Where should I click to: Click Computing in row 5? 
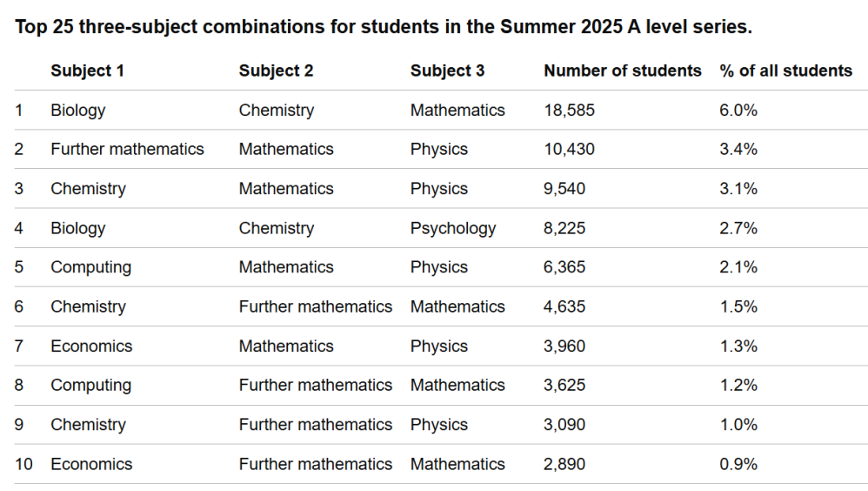pos(90,267)
